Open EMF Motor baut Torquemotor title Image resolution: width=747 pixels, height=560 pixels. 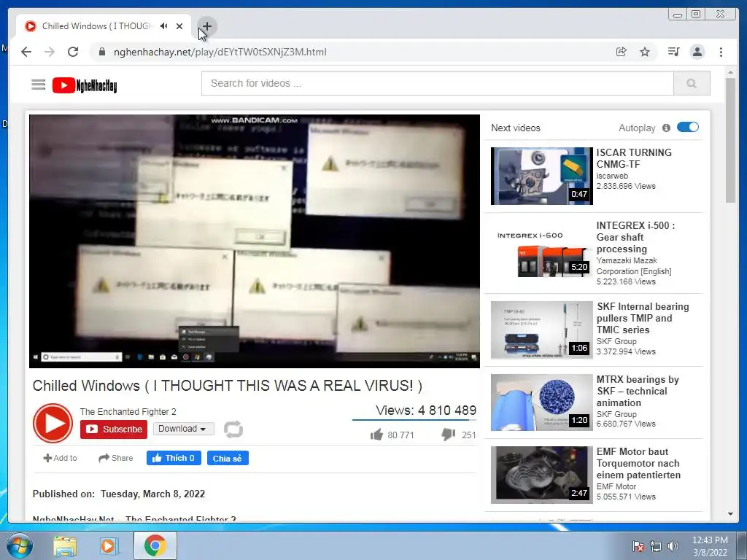point(638,463)
